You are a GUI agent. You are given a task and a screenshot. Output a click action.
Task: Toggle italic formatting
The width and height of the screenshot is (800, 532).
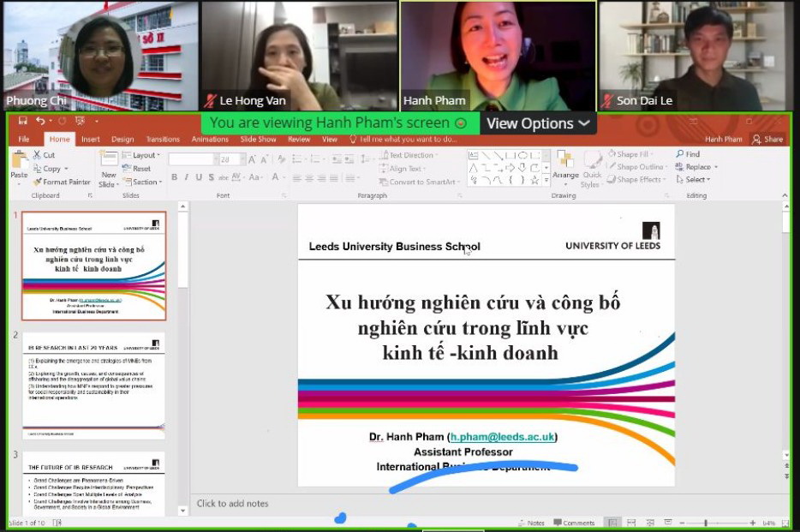pos(186,177)
